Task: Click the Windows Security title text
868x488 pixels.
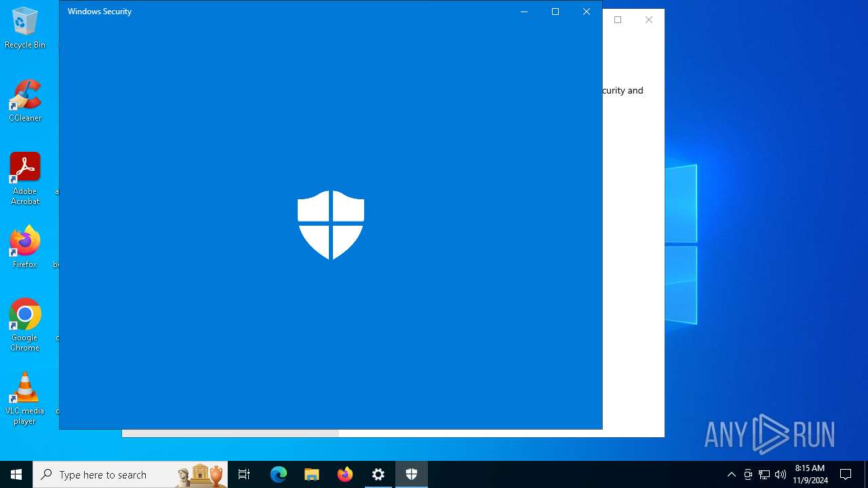Action: tap(100, 12)
